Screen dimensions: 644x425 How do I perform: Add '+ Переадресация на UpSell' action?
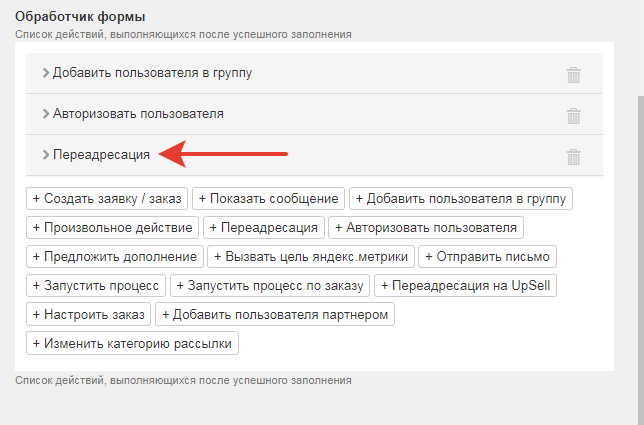pyautogui.click(x=465, y=285)
